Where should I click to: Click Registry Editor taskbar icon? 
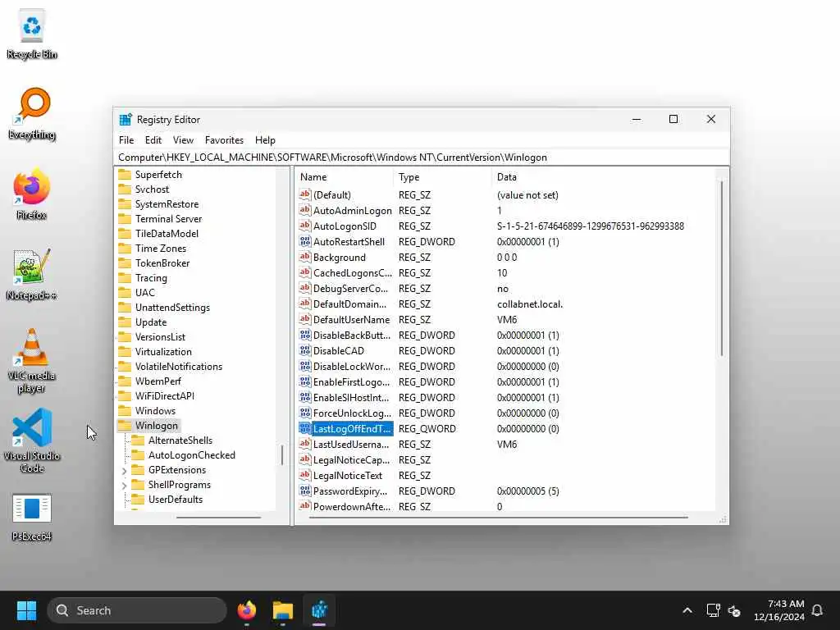click(319, 610)
